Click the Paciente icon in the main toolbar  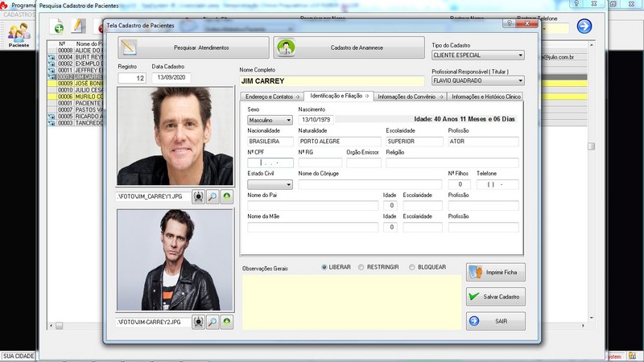(x=19, y=35)
